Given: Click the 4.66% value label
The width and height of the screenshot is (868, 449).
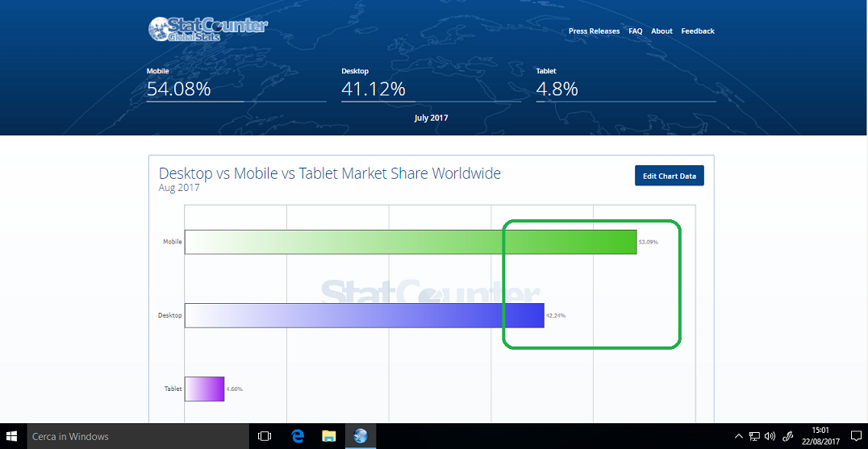Looking at the screenshot, I should coord(234,389).
